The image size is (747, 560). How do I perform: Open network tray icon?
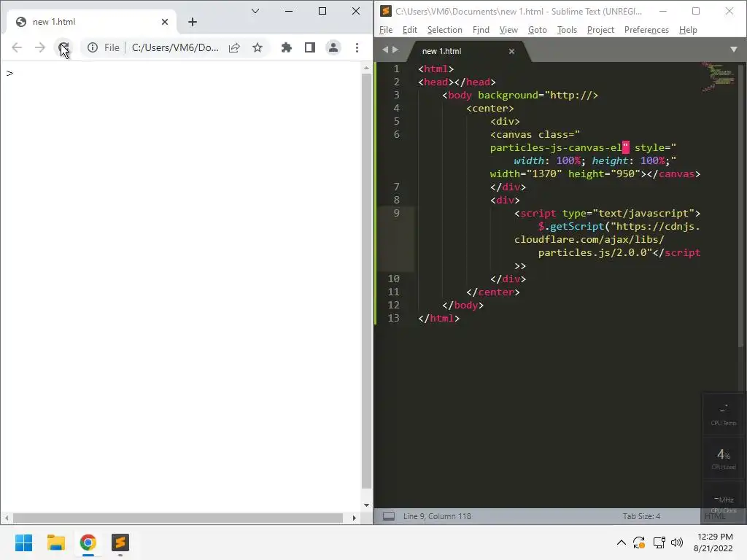click(x=659, y=542)
